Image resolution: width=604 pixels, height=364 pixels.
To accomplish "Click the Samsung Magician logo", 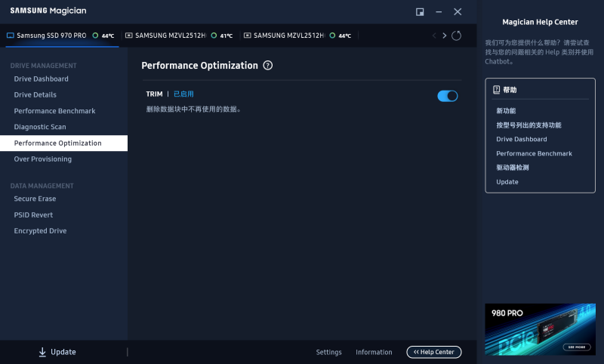I will tap(48, 11).
